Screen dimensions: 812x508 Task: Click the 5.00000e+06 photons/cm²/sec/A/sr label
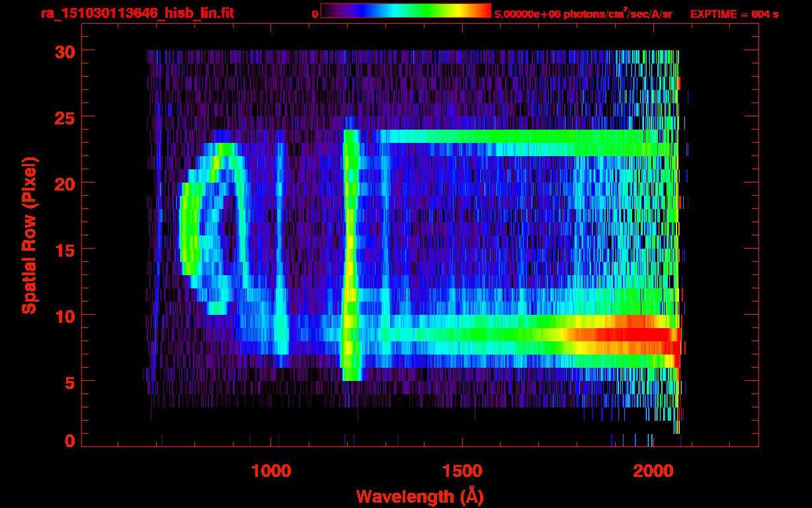pyautogui.click(x=583, y=13)
